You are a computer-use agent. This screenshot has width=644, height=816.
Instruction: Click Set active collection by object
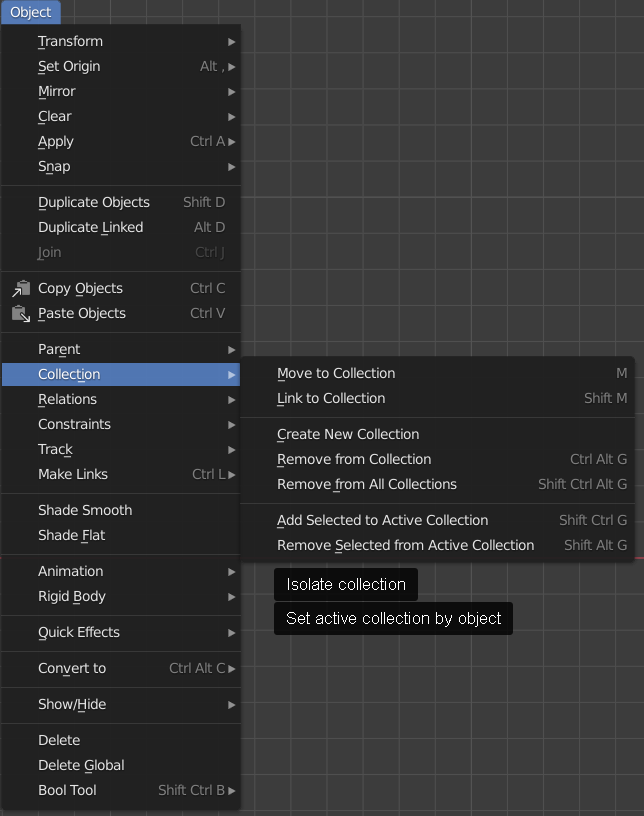(x=394, y=618)
